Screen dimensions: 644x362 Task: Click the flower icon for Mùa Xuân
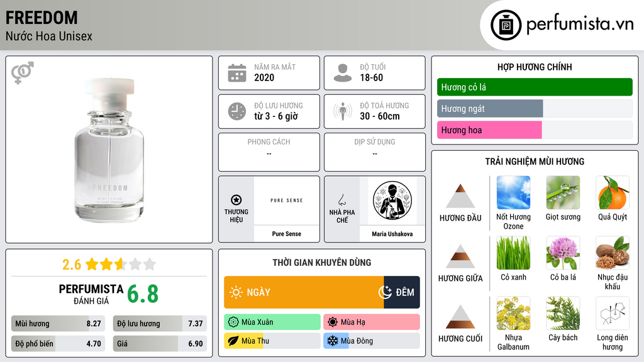pos(233,322)
